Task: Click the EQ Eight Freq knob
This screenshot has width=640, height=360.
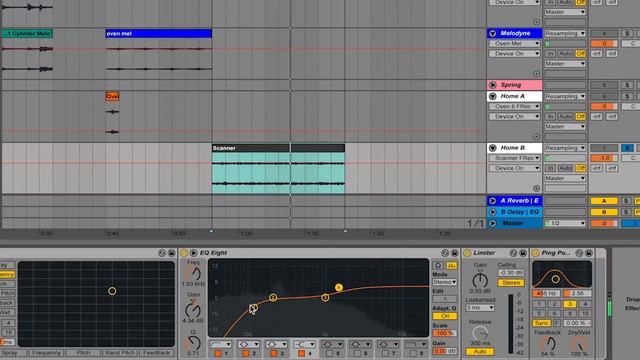Action: [193, 274]
